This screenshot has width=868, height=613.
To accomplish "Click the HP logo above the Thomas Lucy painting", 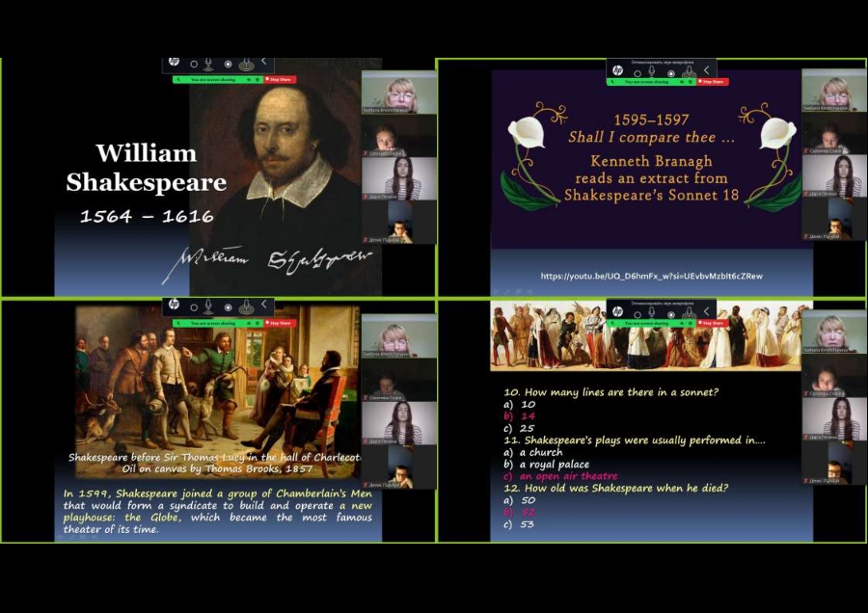I will click(174, 304).
